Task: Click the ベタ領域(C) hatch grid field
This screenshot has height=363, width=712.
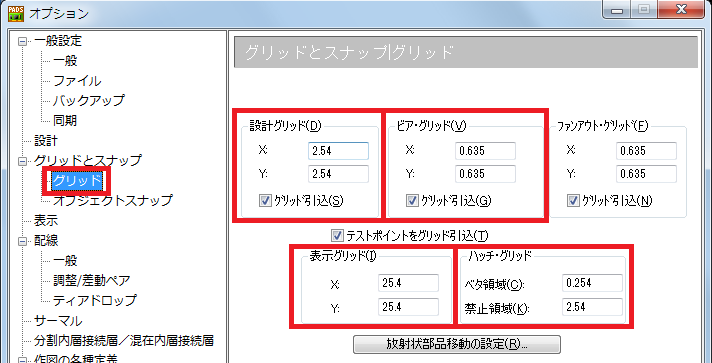Action: click(x=592, y=283)
